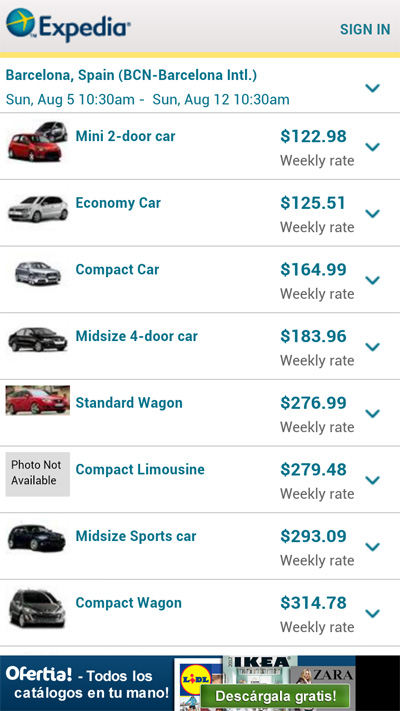This screenshot has height=711, width=400.
Task: Select the Mini 2-door car thumbnail
Action: (x=38, y=141)
